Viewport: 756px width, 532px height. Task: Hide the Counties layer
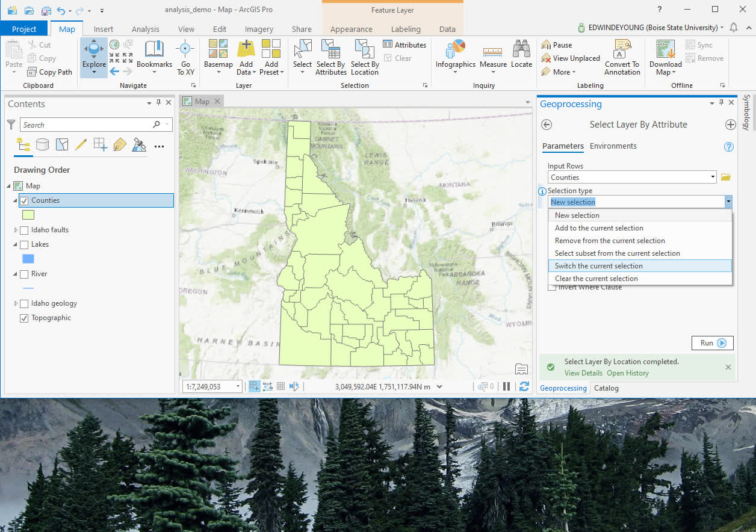coord(24,200)
